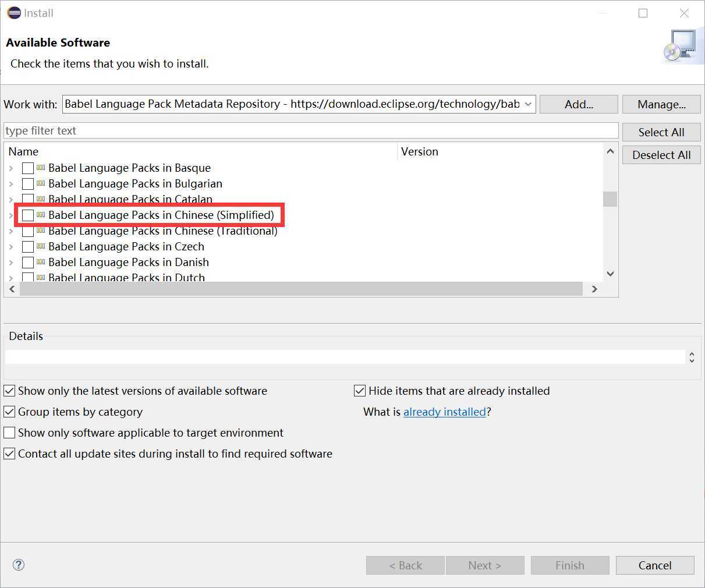Maximize the Install dialog window
The width and height of the screenshot is (705, 588).
pos(643,13)
